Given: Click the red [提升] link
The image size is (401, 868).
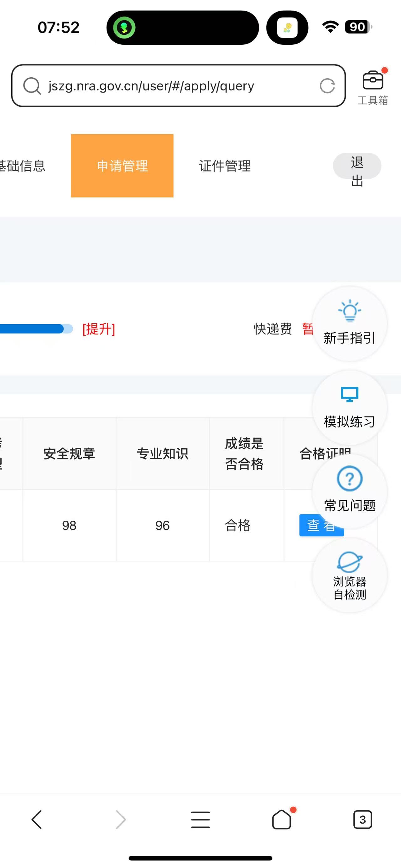Looking at the screenshot, I should point(99,329).
